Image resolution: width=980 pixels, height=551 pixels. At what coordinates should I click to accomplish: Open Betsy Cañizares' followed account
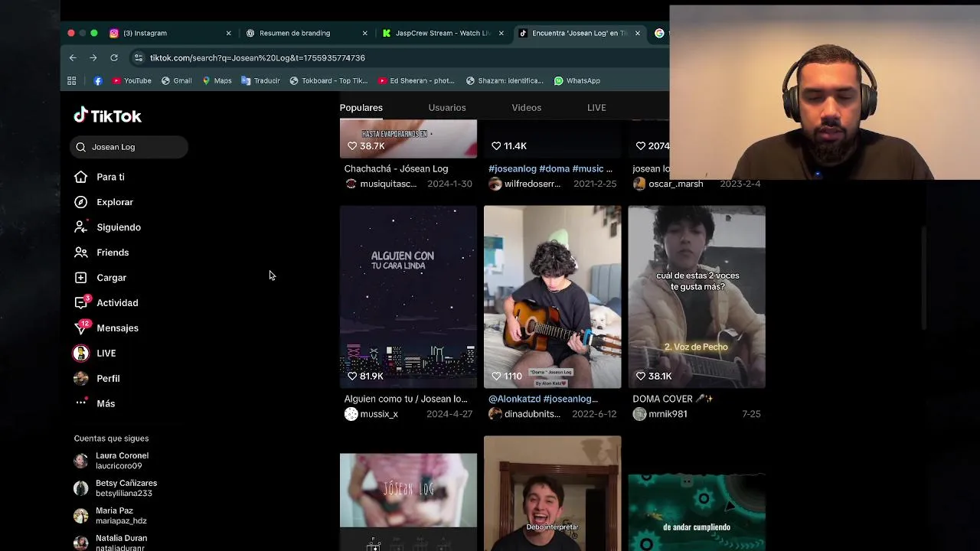pos(115,488)
